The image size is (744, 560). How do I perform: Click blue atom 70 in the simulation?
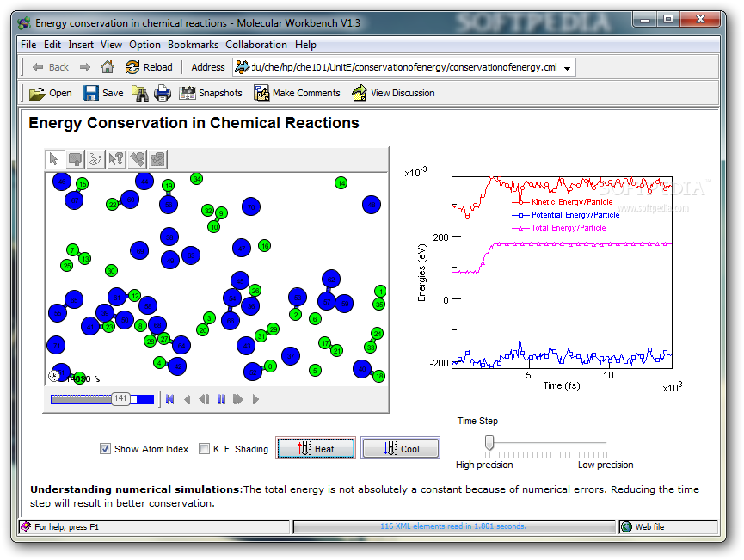coord(251,207)
